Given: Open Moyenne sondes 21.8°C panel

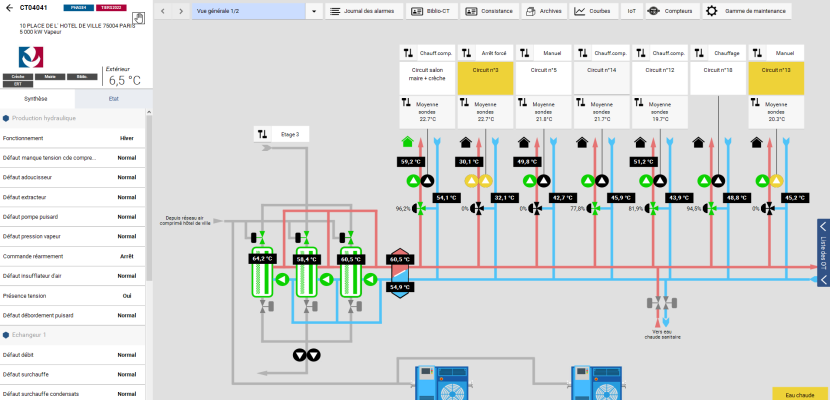Looking at the screenshot, I should click(544, 112).
